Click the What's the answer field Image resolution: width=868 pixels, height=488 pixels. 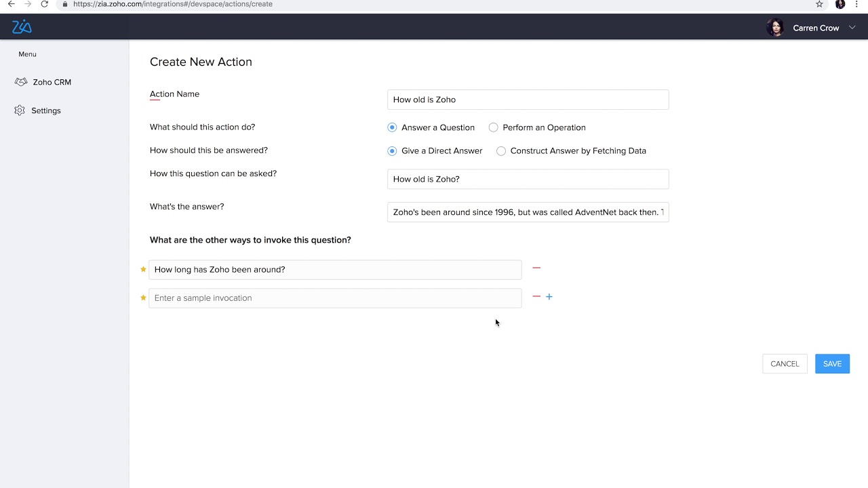click(x=528, y=212)
